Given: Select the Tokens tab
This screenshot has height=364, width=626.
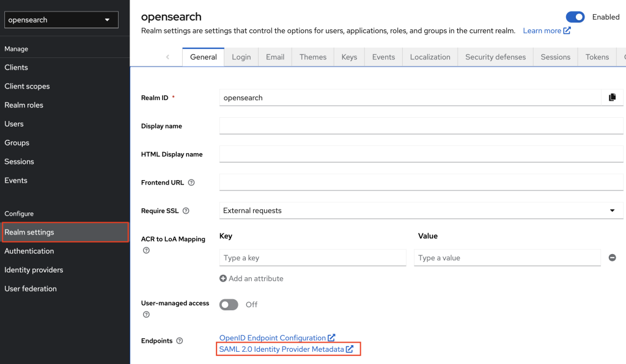Looking at the screenshot, I should [x=597, y=57].
